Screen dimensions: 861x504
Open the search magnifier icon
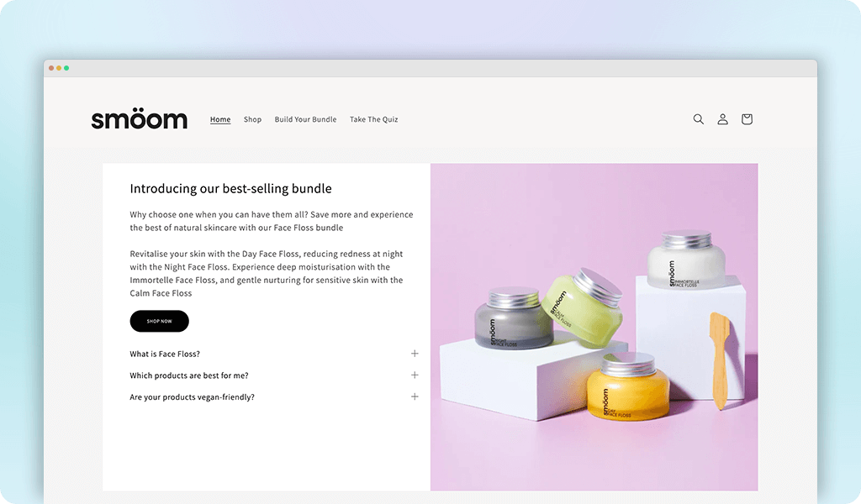click(x=698, y=119)
